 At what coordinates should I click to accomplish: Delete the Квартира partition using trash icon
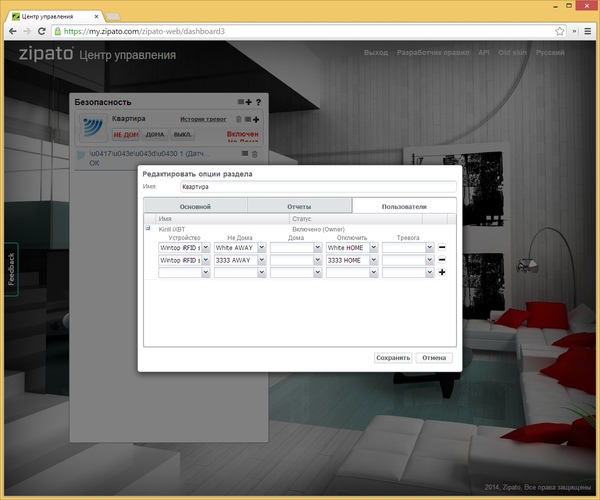pos(238,119)
